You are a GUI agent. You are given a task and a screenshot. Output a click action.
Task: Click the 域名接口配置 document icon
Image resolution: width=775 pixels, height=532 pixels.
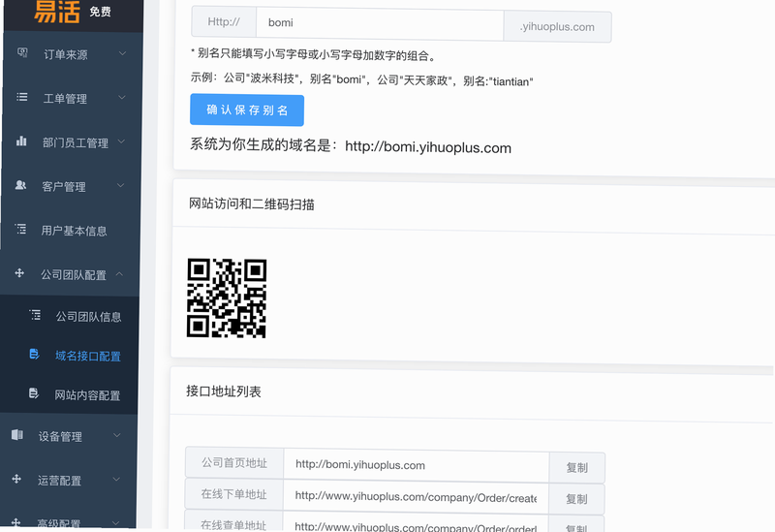coord(34,354)
